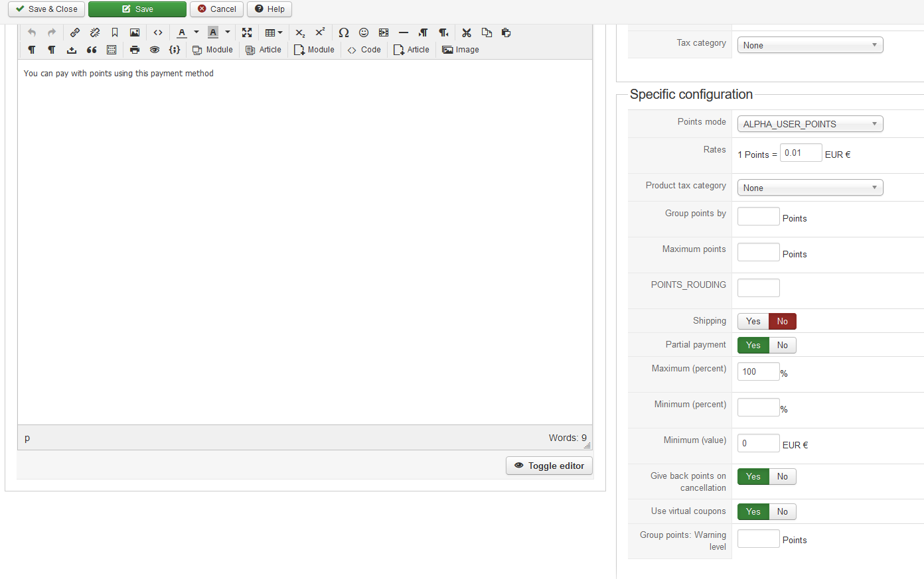Image resolution: width=924 pixels, height=579 pixels.
Task: Insert a hyperlink with the link icon
Action: point(75,32)
